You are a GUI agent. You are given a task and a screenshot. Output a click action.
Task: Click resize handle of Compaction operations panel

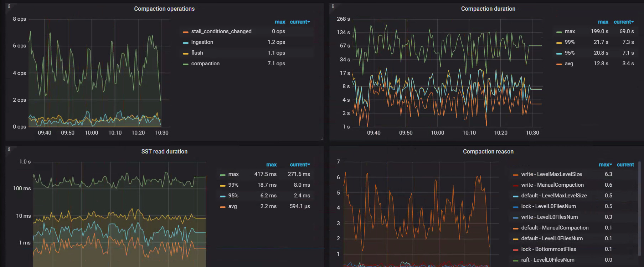[x=322, y=138]
